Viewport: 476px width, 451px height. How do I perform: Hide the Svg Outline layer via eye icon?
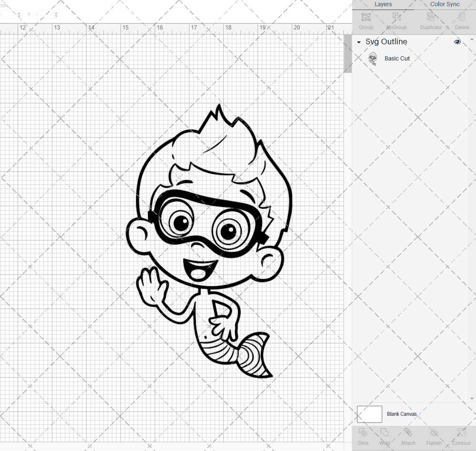click(457, 42)
